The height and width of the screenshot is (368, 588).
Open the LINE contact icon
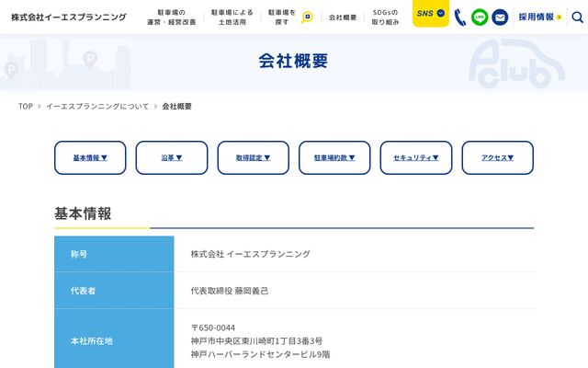480,17
